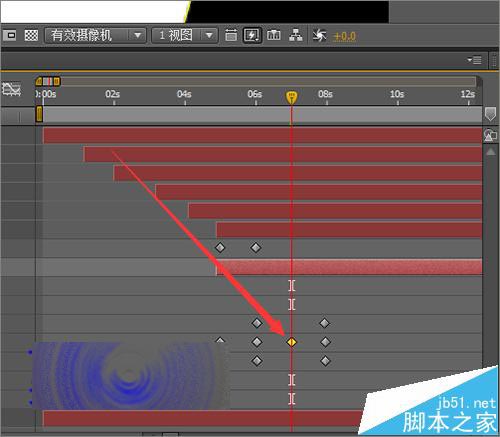This screenshot has height=437, width=500.
Task: Open the 1 视图 view layout dropdown
Action: click(185, 35)
